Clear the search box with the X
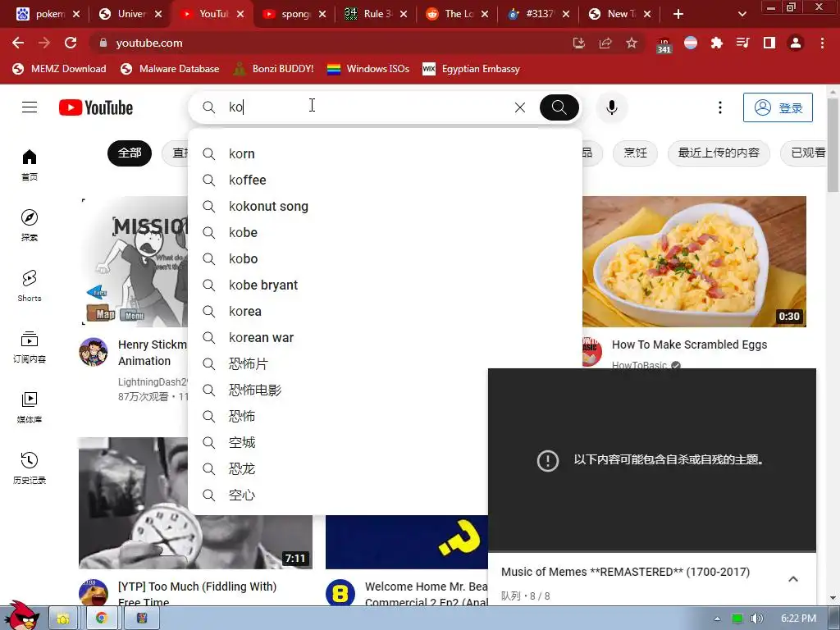 pyautogui.click(x=519, y=107)
